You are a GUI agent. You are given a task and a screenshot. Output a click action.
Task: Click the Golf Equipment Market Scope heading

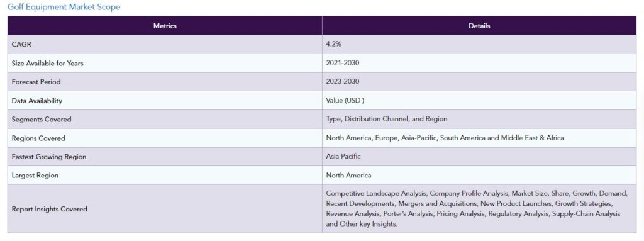64,7
